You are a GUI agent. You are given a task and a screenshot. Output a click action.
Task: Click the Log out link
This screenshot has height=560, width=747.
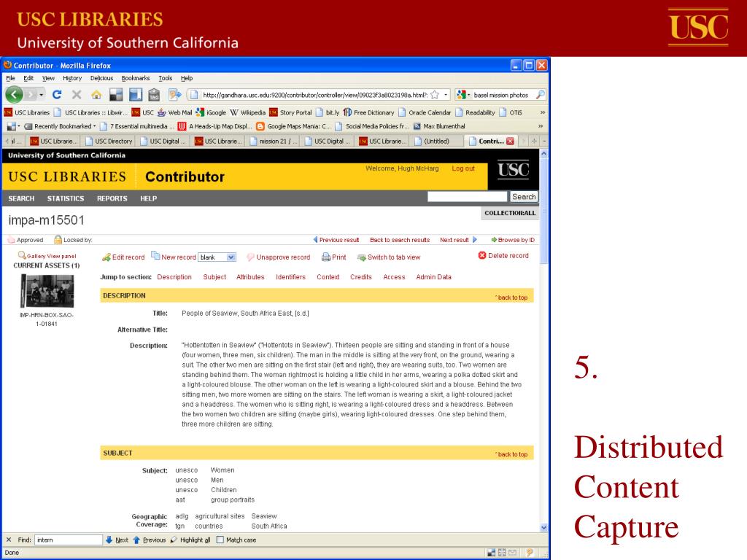tap(463, 168)
